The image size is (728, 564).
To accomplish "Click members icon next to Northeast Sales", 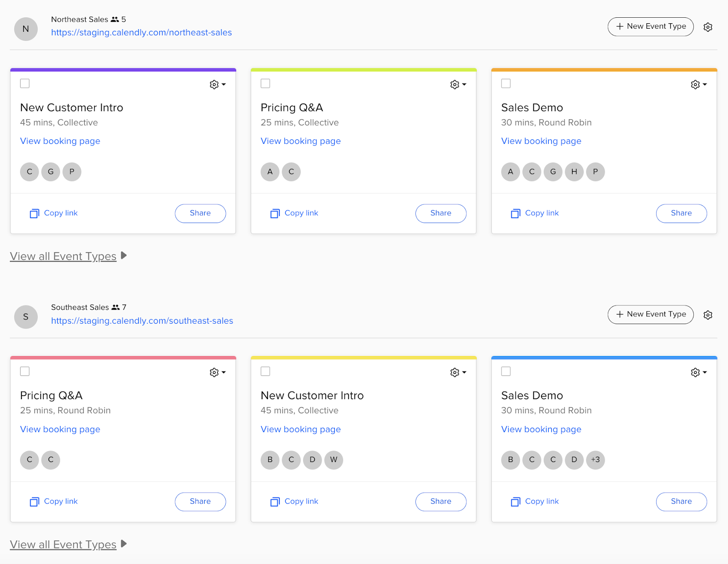I will pos(115,20).
